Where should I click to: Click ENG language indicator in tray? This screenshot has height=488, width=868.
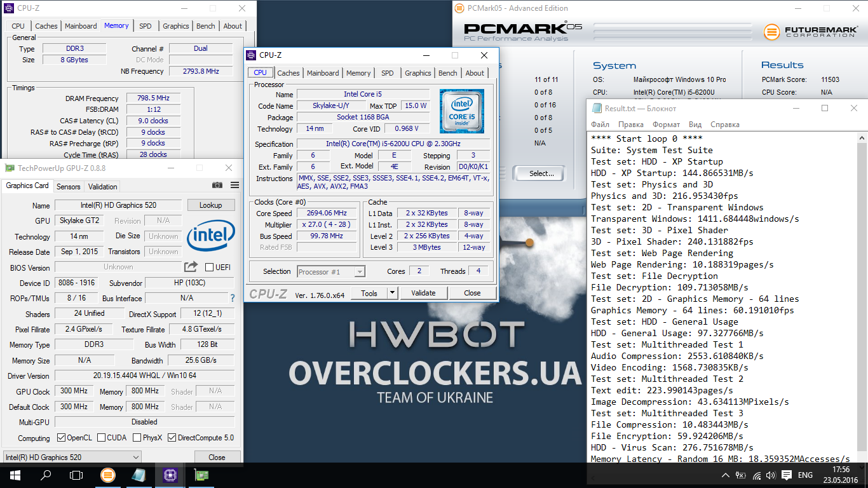tap(805, 475)
